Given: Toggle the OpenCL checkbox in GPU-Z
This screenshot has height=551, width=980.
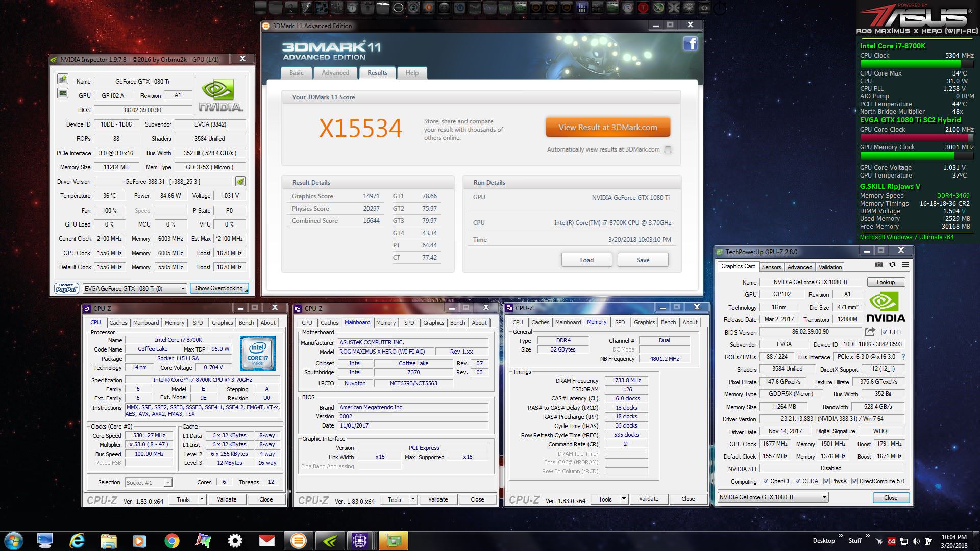Looking at the screenshot, I should (766, 481).
